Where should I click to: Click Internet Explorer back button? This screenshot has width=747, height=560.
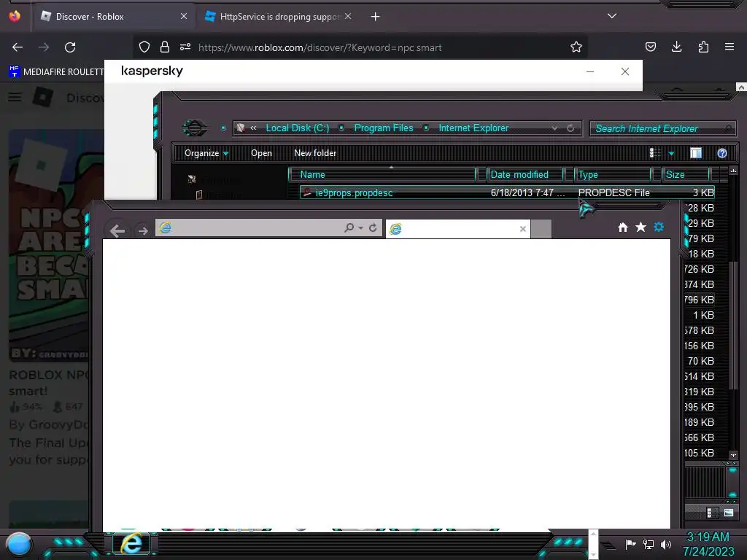pos(117,231)
